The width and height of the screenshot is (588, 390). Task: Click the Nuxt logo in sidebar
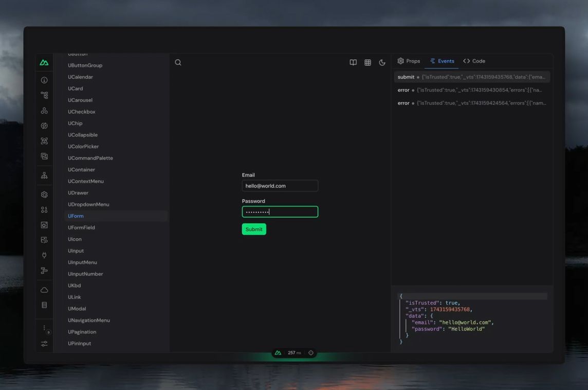(44, 63)
